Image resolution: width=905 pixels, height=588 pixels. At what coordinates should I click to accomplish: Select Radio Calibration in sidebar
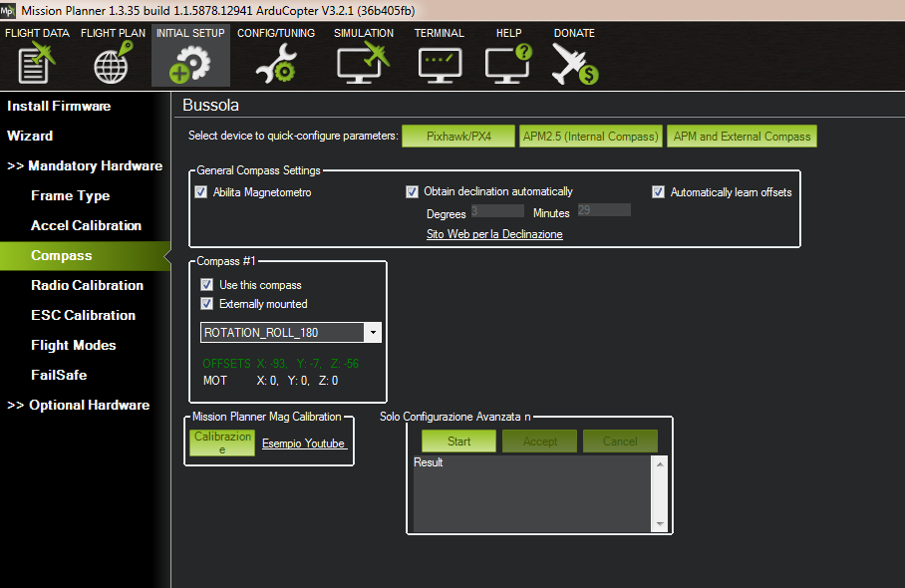tap(87, 285)
